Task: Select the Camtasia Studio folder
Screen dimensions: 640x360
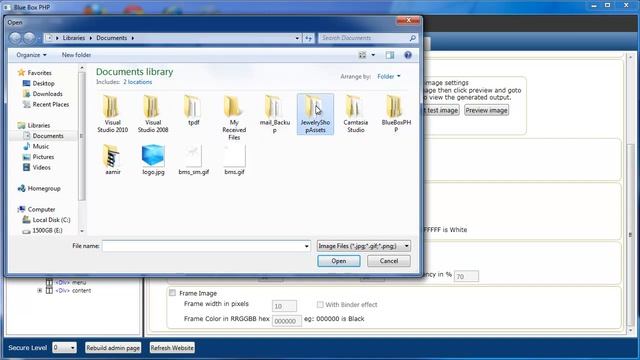Action: tap(356, 114)
